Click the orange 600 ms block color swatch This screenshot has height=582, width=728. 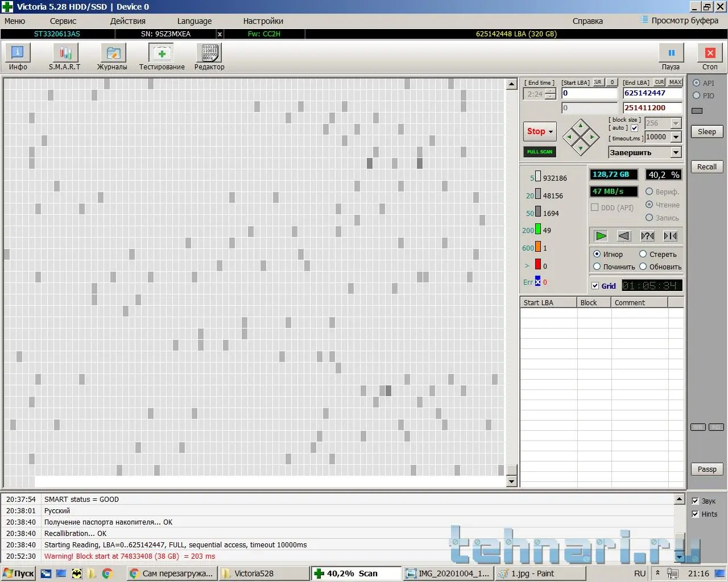[538, 247]
